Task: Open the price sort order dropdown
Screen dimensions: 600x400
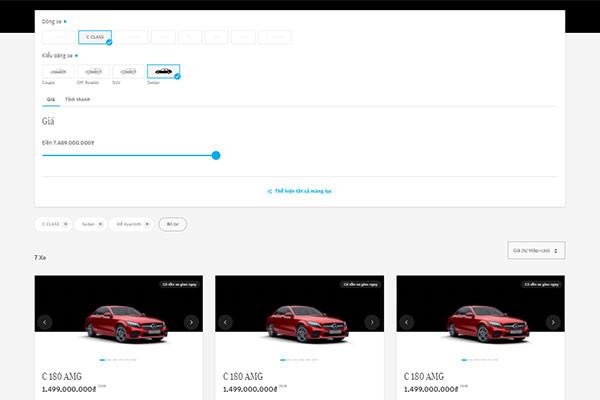Action: (x=536, y=250)
